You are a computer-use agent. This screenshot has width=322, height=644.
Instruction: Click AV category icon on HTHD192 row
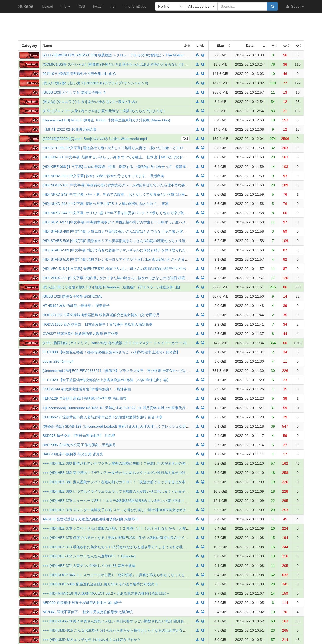[29, 306]
